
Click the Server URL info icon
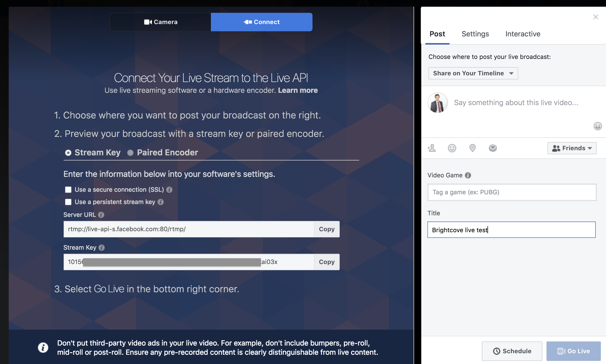coord(101,215)
